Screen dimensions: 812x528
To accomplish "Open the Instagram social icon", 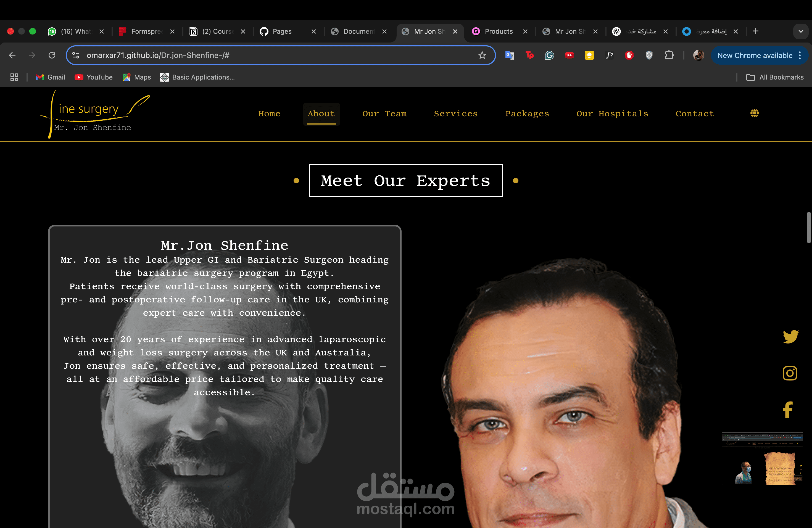I will [789, 373].
